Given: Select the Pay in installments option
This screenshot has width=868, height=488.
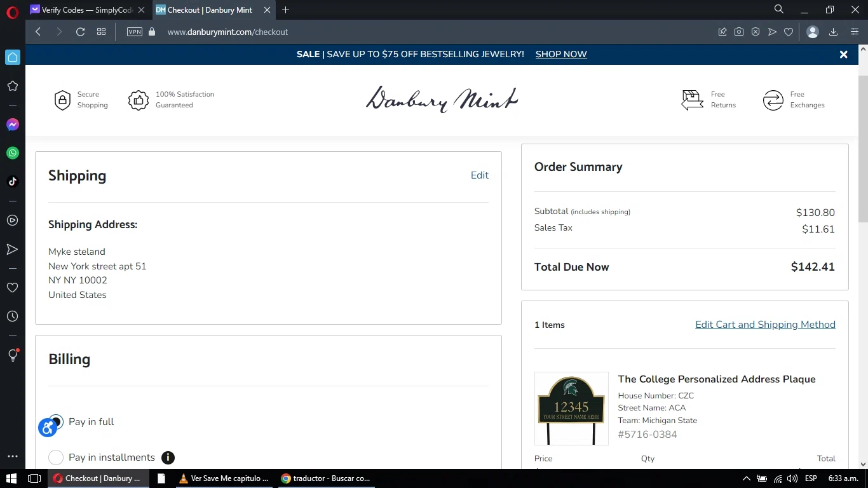Looking at the screenshot, I should (56, 457).
